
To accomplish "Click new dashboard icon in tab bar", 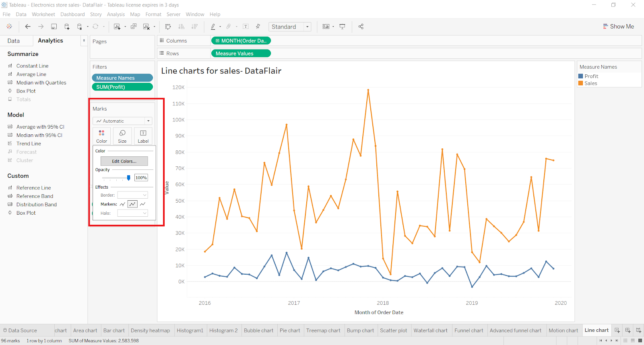I will pyautogui.click(x=628, y=331).
